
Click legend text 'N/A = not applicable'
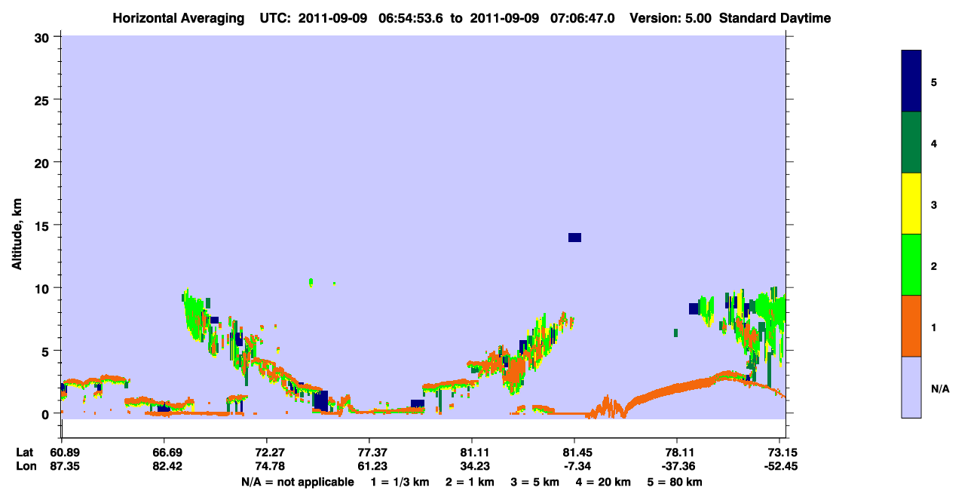coord(297,482)
